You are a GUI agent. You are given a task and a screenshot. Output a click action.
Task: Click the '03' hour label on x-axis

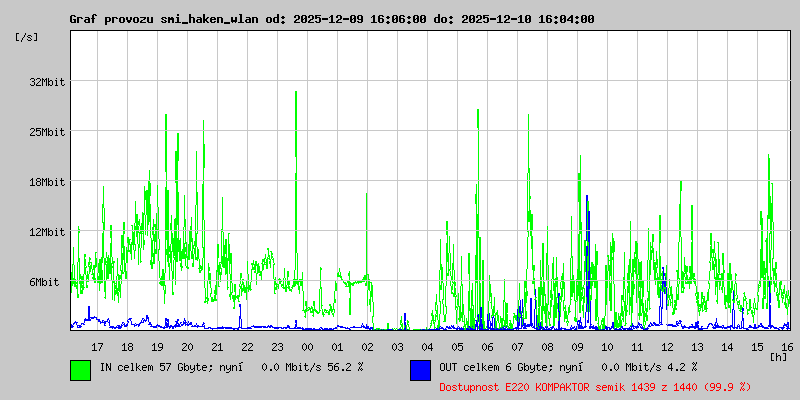click(x=397, y=347)
